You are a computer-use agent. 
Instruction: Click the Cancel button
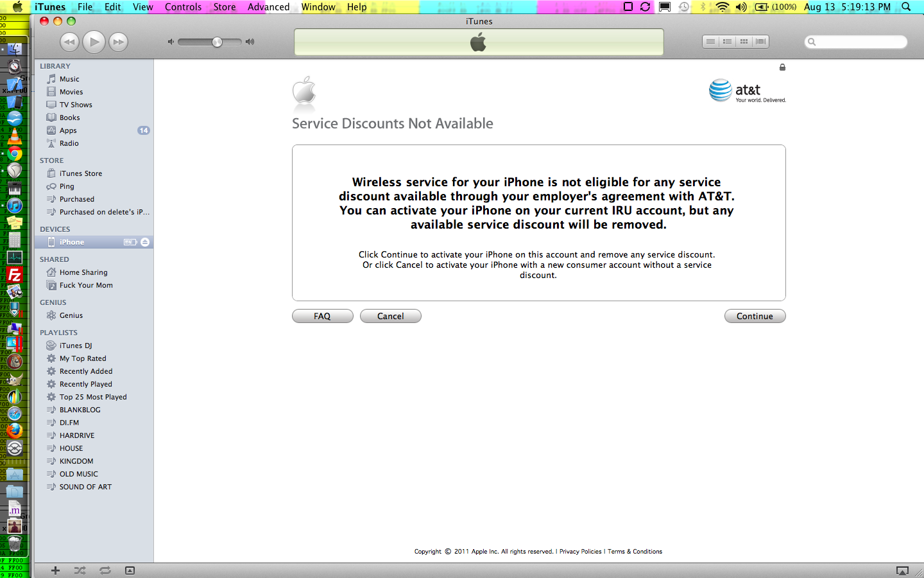coord(390,316)
